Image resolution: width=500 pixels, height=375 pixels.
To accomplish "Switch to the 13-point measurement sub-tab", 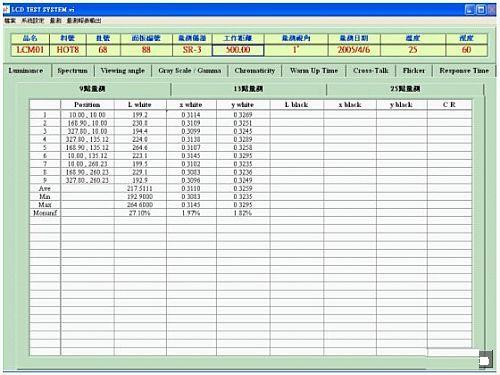I will point(248,89).
